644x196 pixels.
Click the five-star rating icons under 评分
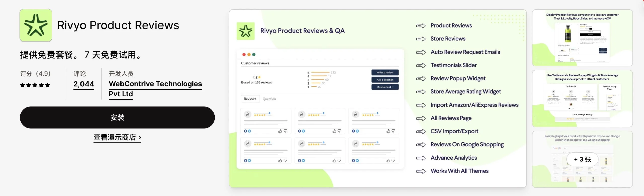coord(35,85)
